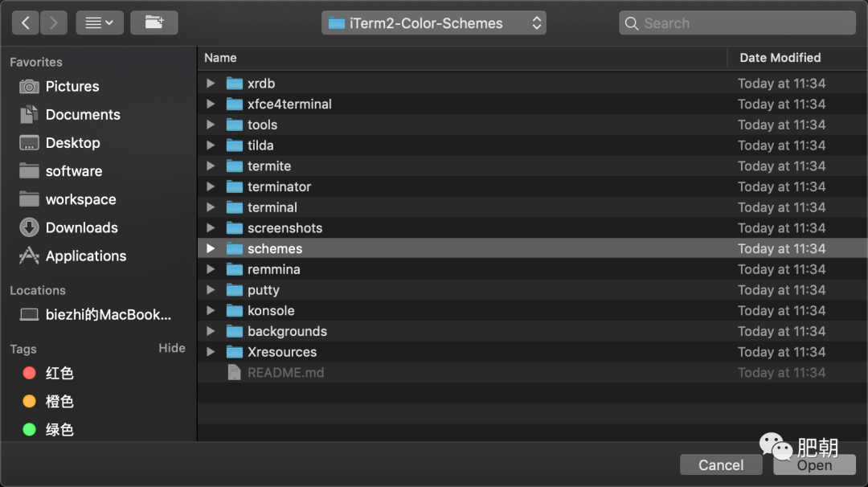This screenshot has width=868, height=487.
Task: Click the schemes folder icon
Action: 234,248
